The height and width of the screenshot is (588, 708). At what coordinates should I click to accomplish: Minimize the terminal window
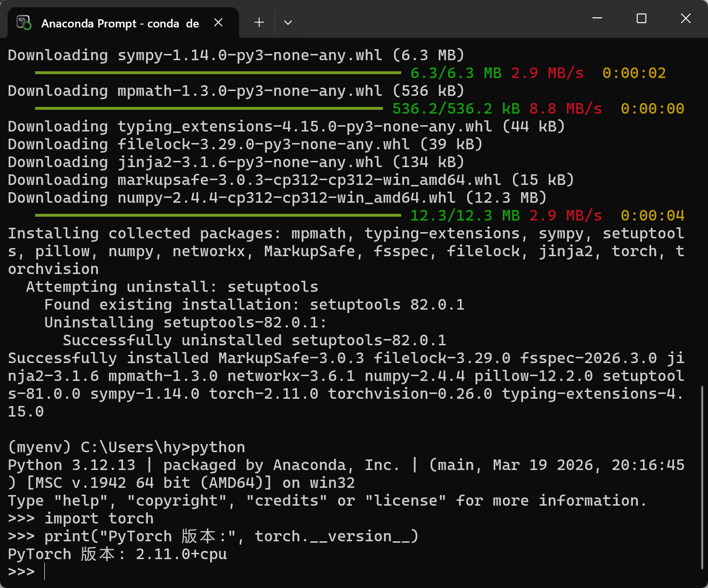(x=597, y=18)
